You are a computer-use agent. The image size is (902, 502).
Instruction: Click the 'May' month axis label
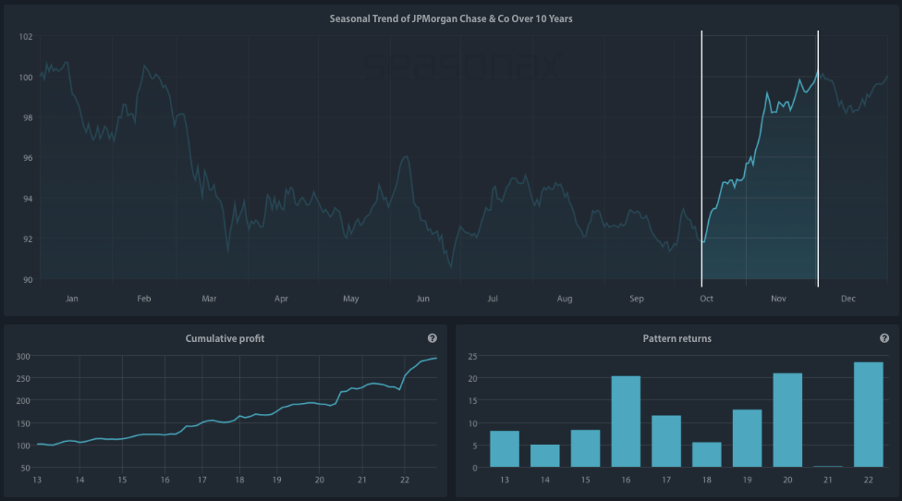pos(351,298)
